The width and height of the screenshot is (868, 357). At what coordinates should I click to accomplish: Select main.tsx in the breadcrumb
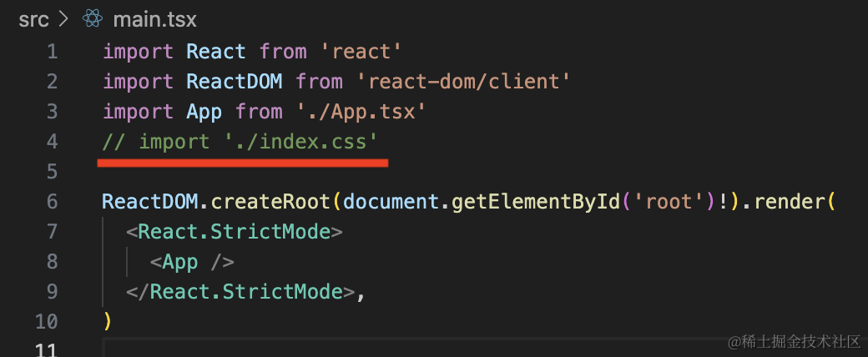(x=155, y=20)
